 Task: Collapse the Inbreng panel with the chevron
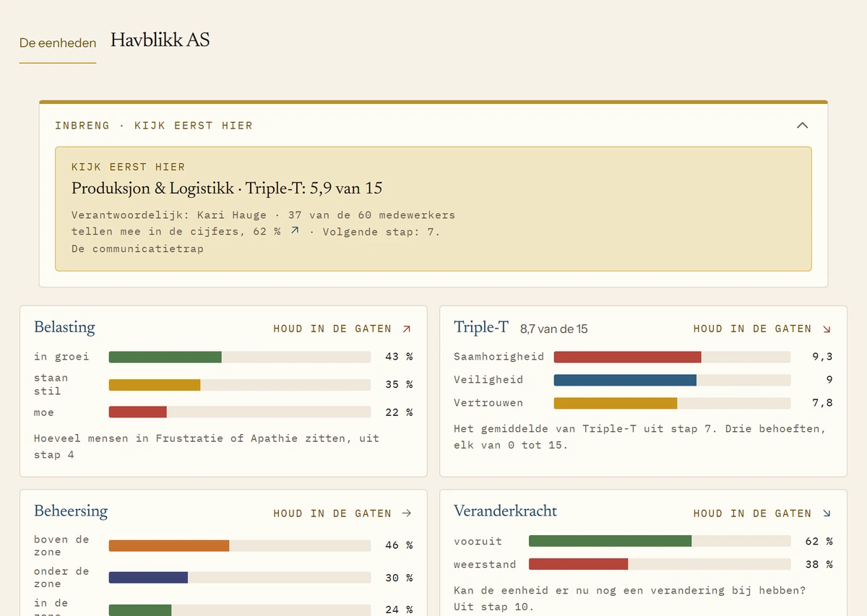point(802,126)
